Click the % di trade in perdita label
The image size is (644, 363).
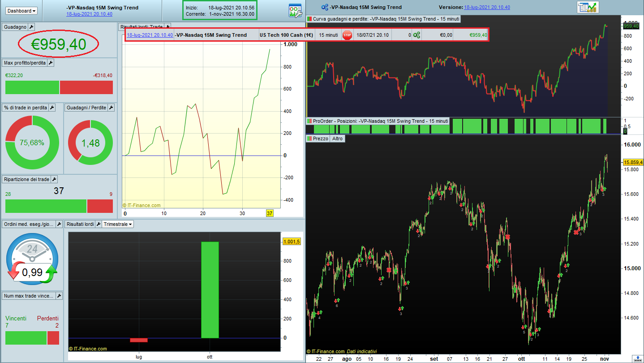[26, 108]
